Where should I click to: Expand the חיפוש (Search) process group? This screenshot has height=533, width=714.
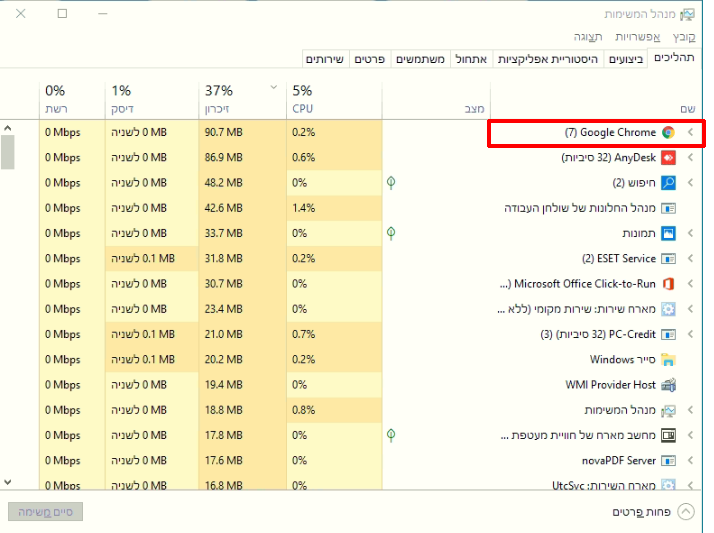tap(690, 183)
